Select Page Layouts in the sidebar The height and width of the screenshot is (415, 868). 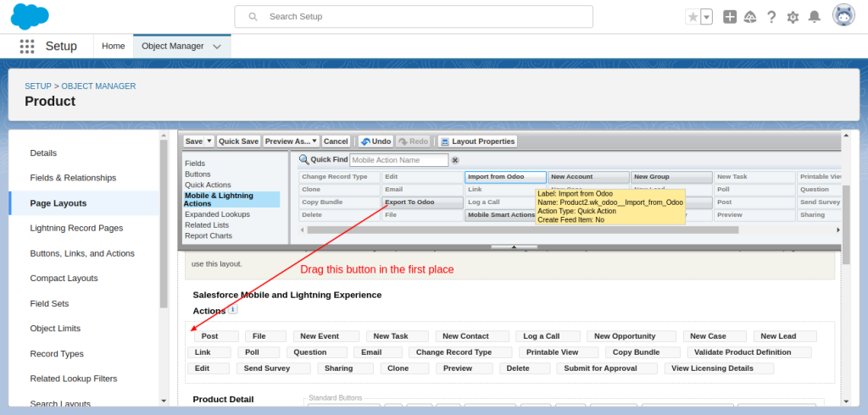click(x=58, y=203)
